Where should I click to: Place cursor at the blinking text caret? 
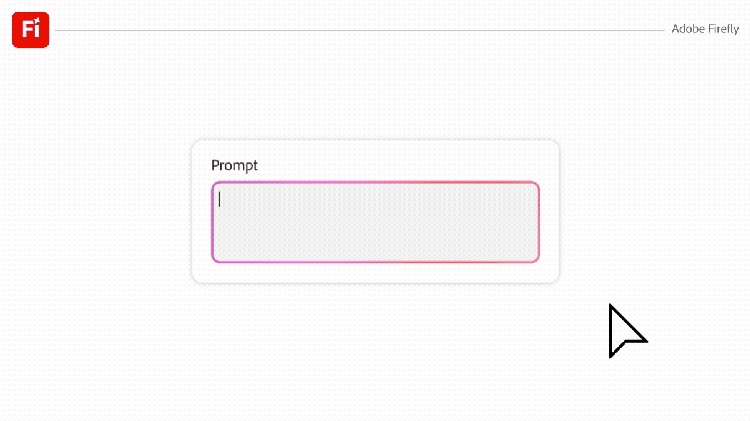[x=220, y=198]
